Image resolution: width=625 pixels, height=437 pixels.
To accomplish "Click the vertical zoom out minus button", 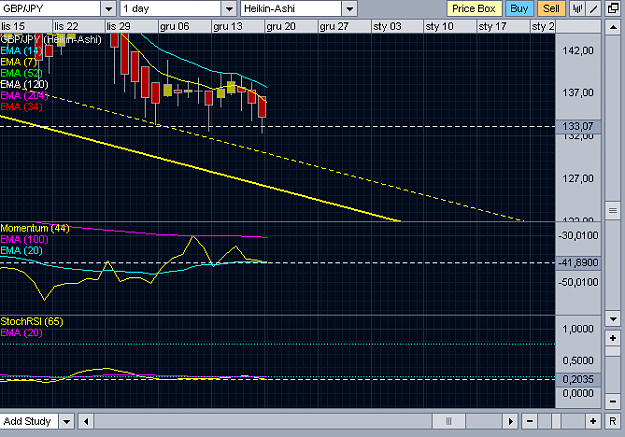I will click(613, 401).
